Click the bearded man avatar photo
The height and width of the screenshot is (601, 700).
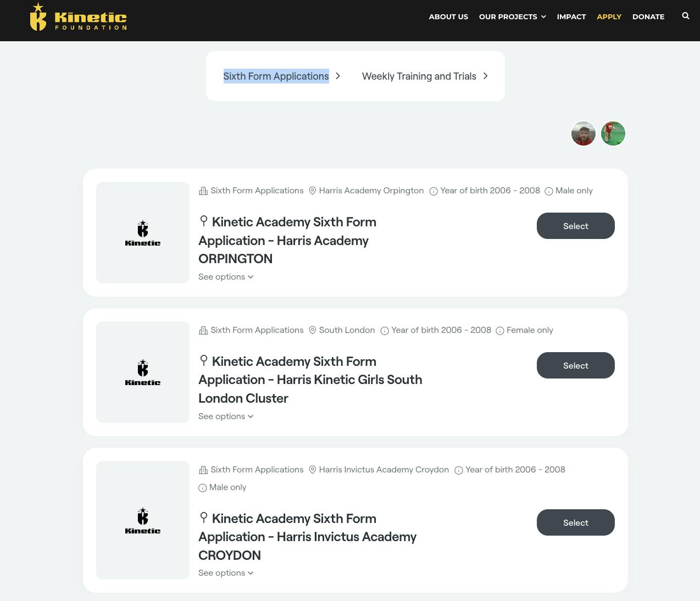pos(584,133)
